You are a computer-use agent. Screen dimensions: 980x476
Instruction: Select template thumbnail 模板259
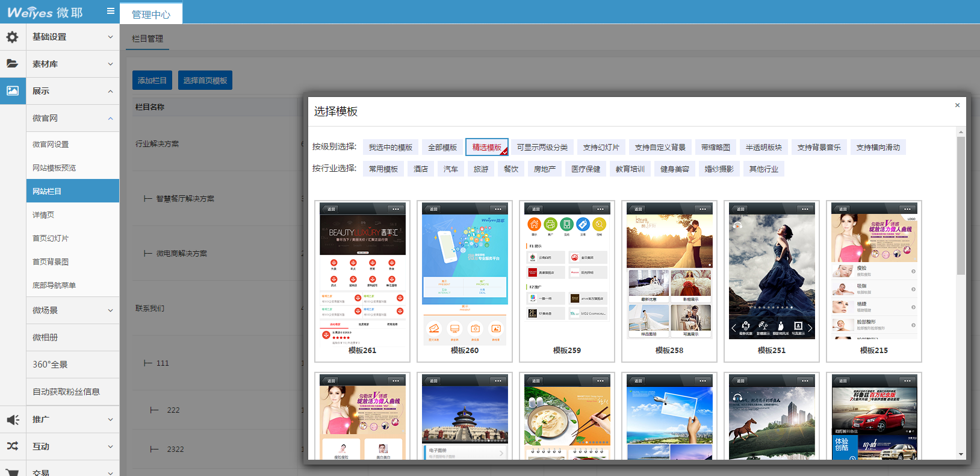(567, 281)
